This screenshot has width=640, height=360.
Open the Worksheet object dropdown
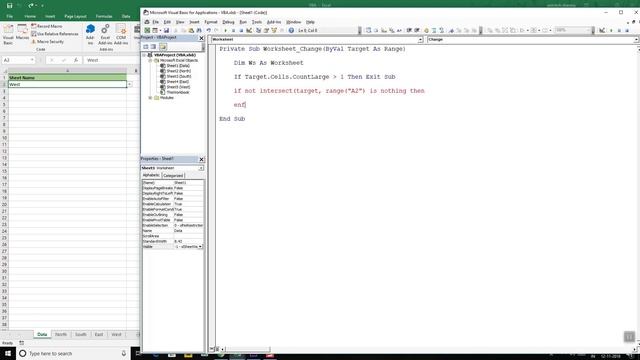(x=420, y=40)
